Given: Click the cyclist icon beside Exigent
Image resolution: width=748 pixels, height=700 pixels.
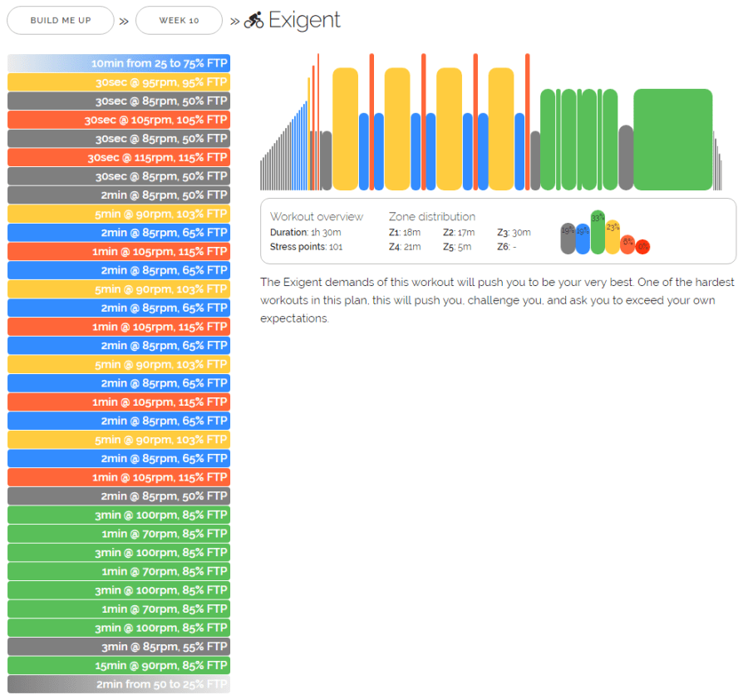Looking at the screenshot, I should pos(253,21).
